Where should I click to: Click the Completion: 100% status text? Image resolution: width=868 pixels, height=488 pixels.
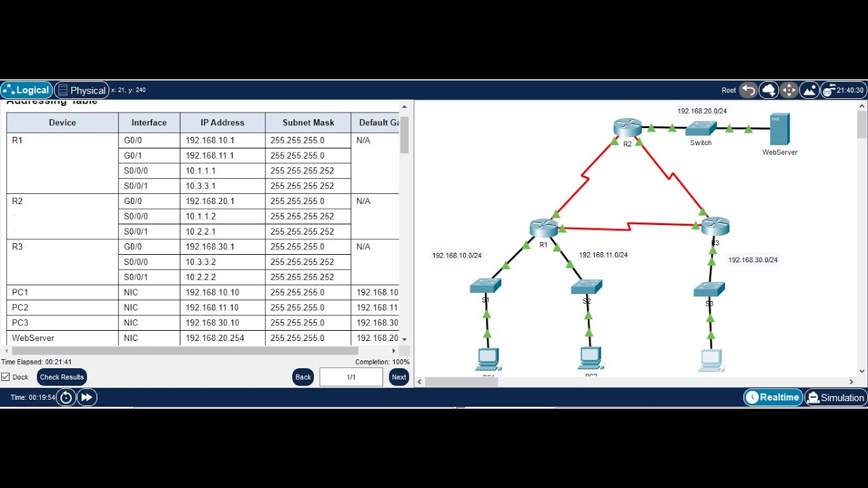(x=382, y=363)
